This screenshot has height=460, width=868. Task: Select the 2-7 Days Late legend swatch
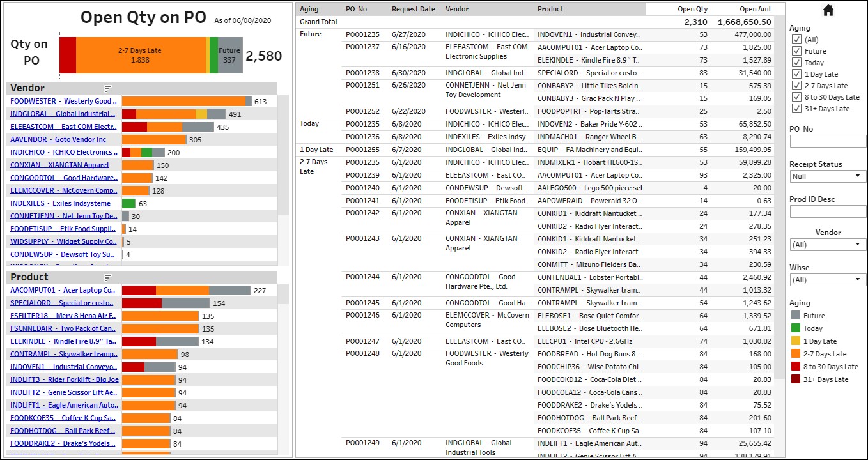[x=796, y=354]
